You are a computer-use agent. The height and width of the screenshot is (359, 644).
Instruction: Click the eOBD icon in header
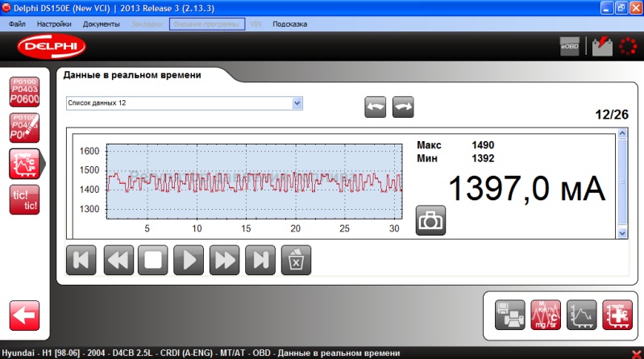point(570,47)
